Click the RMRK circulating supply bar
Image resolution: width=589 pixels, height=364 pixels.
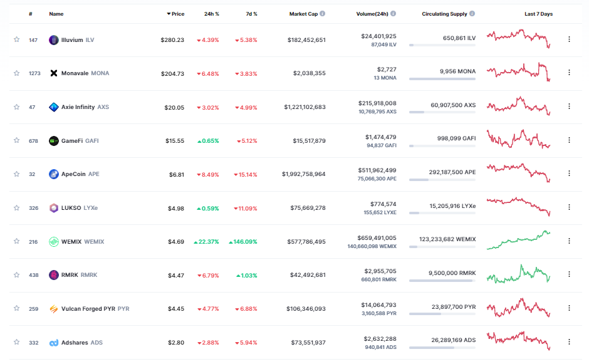pyautogui.click(x=442, y=281)
